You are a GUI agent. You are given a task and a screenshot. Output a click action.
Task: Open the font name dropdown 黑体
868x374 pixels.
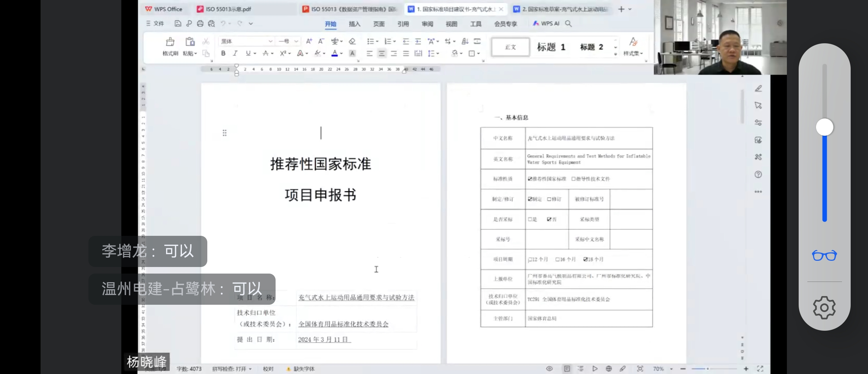coord(270,41)
